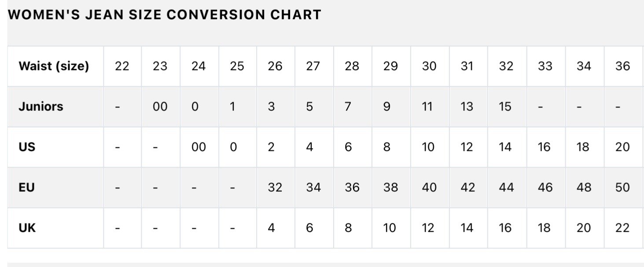Click waist size 29 cell
Image resolution: width=644 pixels, height=267 pixels.
391,66
